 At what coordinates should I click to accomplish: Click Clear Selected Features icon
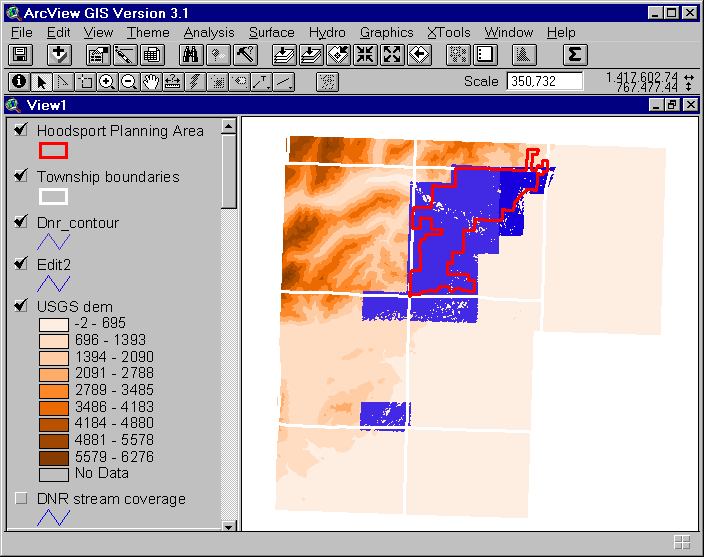485,55
